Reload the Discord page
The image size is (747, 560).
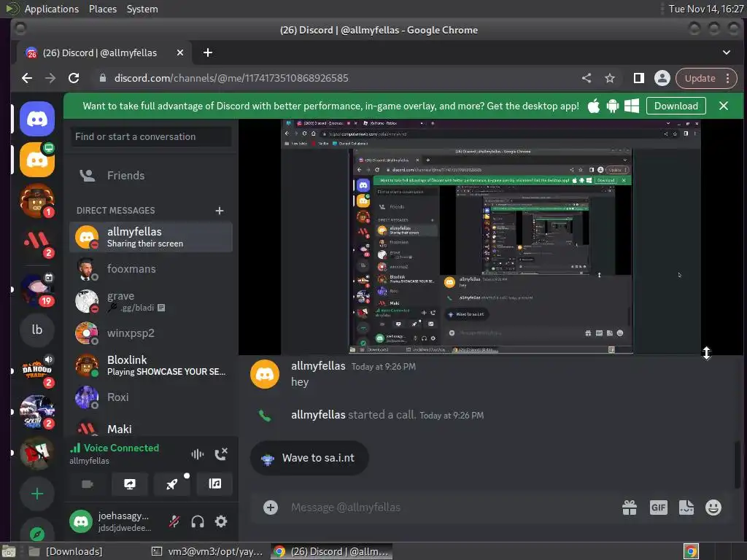tap(74, 78)
